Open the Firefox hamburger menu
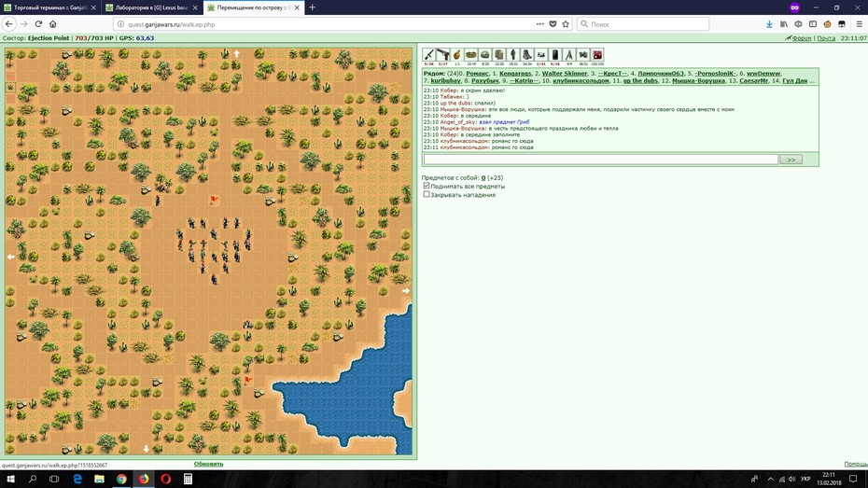This screenshot has width=868, height=488. pos(859,23)
